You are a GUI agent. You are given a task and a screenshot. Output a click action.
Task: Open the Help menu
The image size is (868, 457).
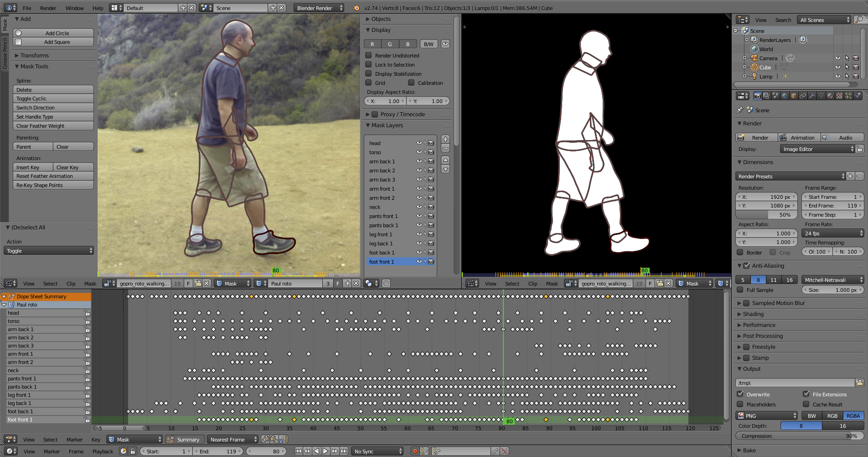[98, 8]
